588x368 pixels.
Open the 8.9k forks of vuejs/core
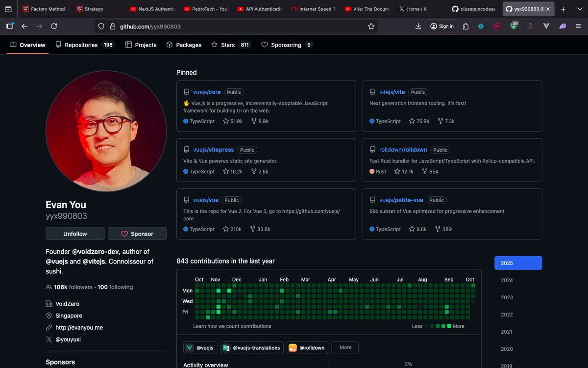click(x=260, y=121)
